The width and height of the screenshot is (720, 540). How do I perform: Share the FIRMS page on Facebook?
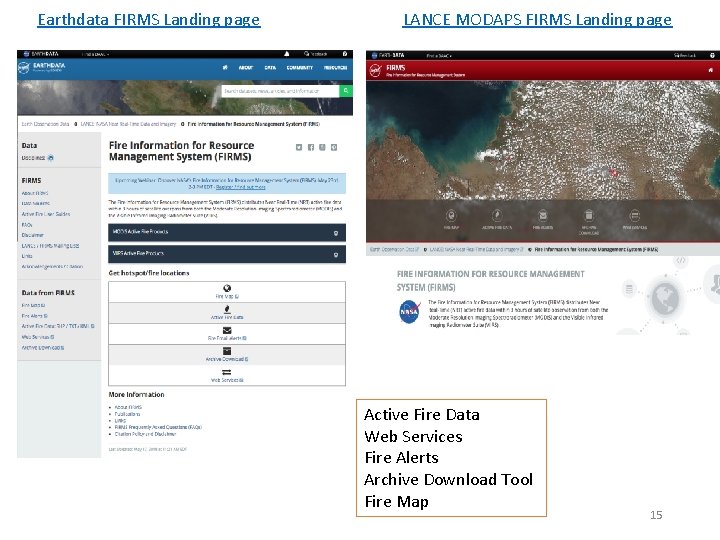(311, 147)
